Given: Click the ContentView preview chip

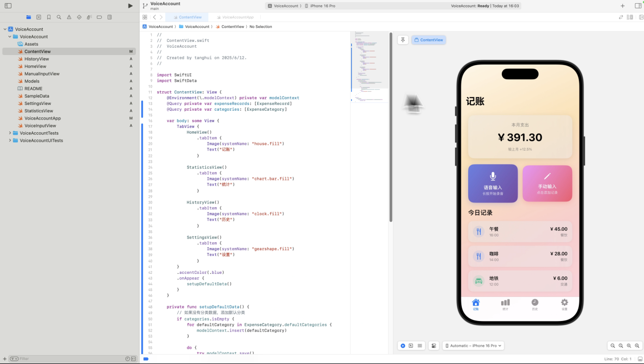Looking at the screenshot, I should tap(428, 40).
